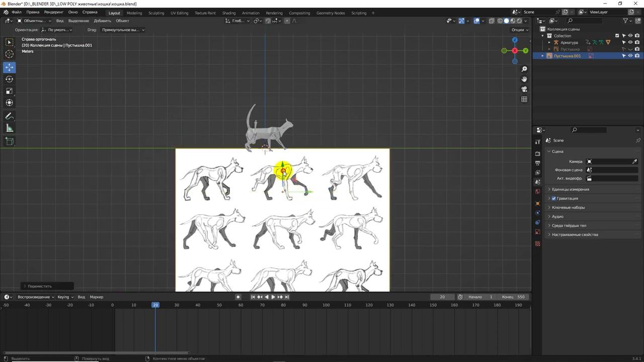The width and height of the screenshot is (644, 362).
Task: Select the Add Cube tool
Action: 9,141
